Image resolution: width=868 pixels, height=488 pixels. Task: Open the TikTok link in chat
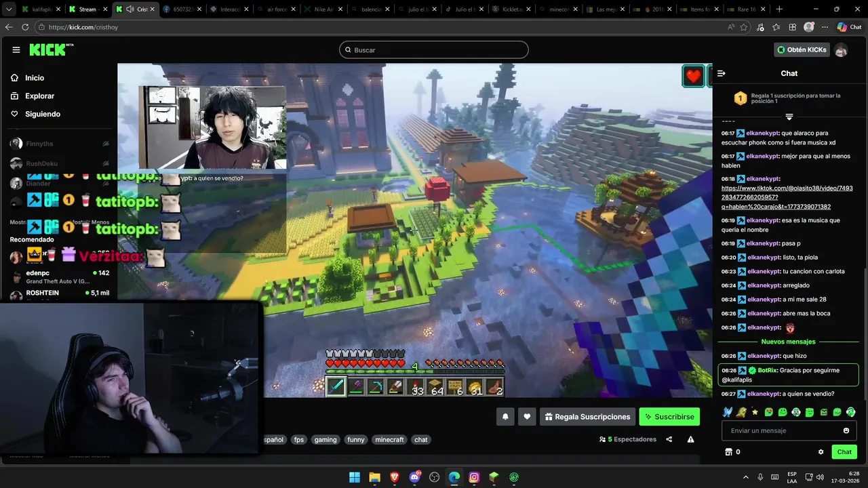tap(787, 197)
